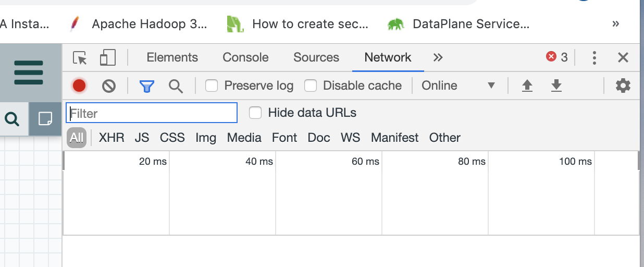The image size is (644, 267).
Task: Open the network search magnifier
Action: click(x=176, y=86)
